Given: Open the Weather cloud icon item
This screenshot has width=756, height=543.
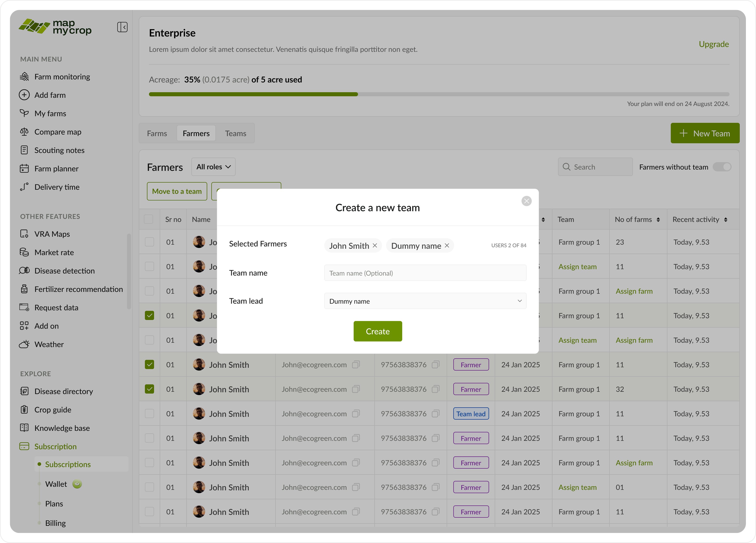Looking at the screenshot, I should (x=24, y=344).
